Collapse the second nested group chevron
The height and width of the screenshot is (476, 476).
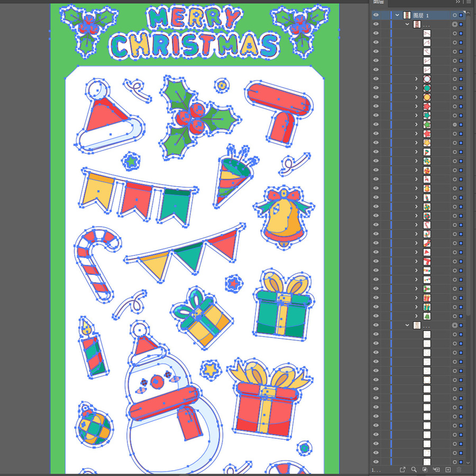pyautogui.click(x=407, y=325)
